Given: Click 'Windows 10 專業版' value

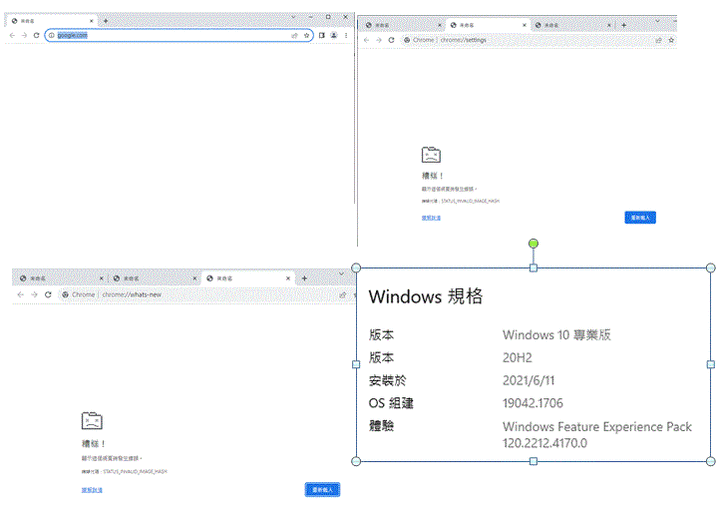Looking at the screenshot, I should coord(557,335).
